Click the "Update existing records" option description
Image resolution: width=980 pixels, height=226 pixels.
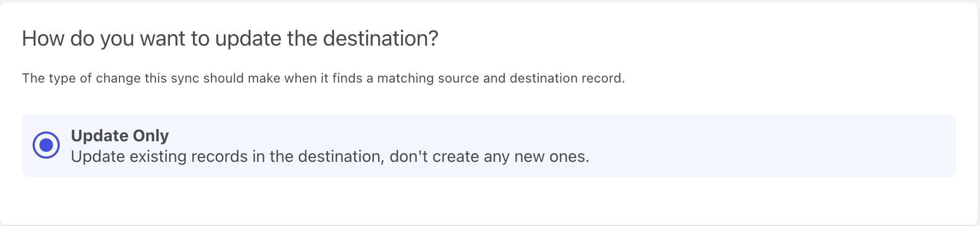tap(329, 156)
